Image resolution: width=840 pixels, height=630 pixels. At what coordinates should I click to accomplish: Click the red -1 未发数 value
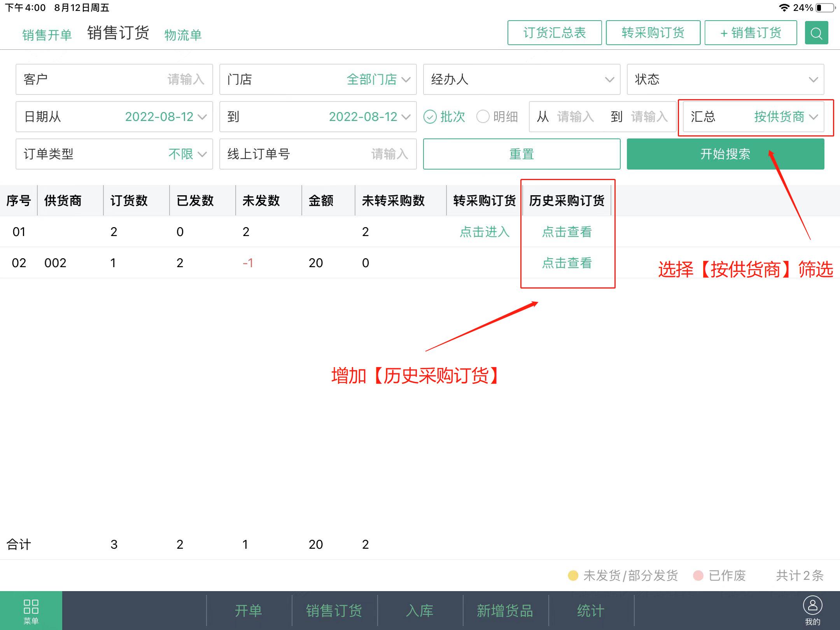[x=248, y=263]
